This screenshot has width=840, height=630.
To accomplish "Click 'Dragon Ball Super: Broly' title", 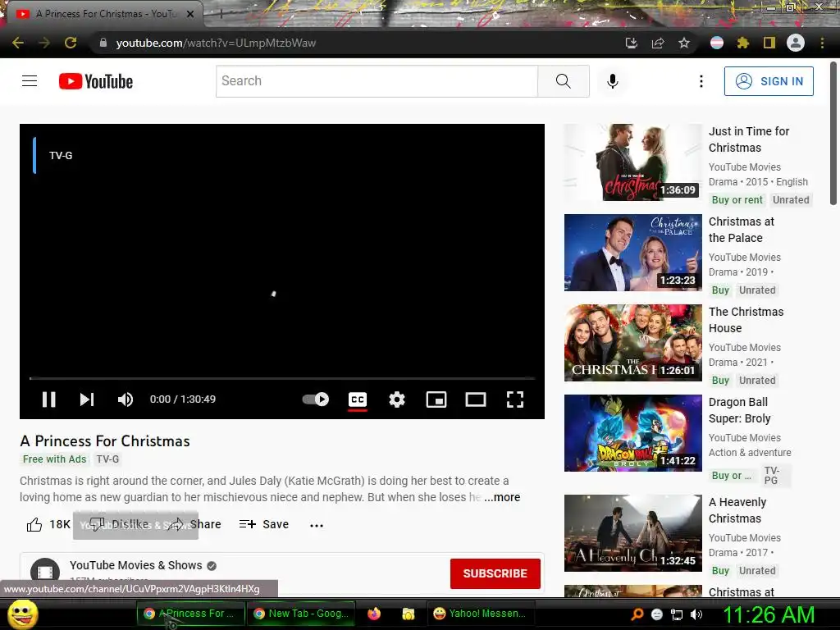I will [739, 410].
